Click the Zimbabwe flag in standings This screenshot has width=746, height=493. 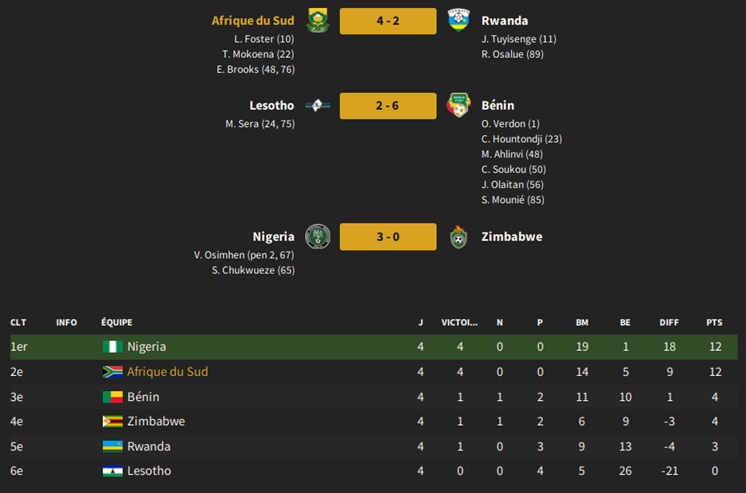pos(113,422)
